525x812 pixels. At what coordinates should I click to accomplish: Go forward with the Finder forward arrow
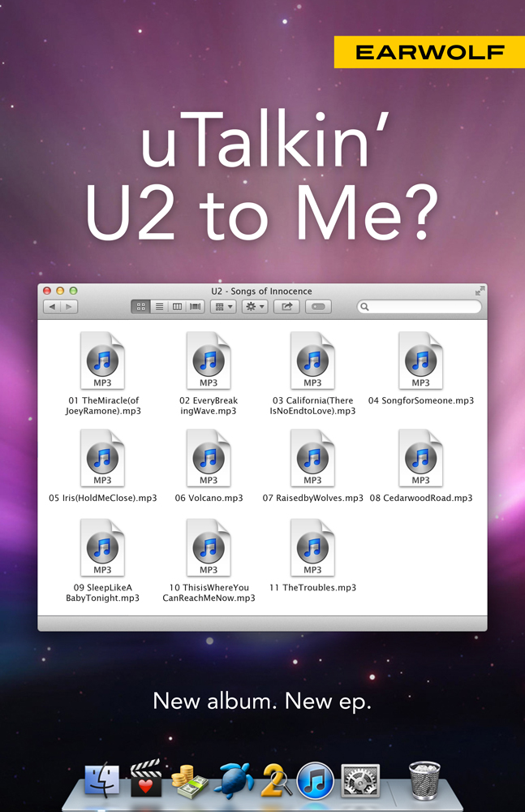point(70,307)
